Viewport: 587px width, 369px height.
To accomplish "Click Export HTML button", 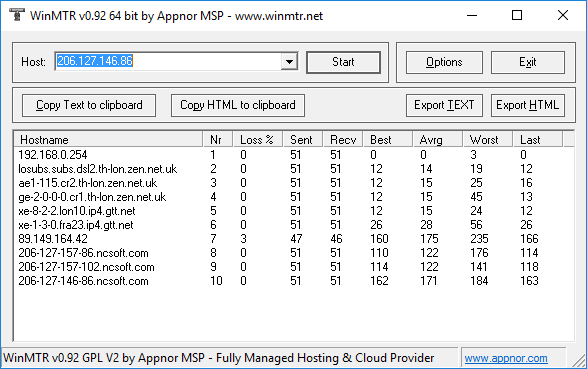I will pos(527,105).
